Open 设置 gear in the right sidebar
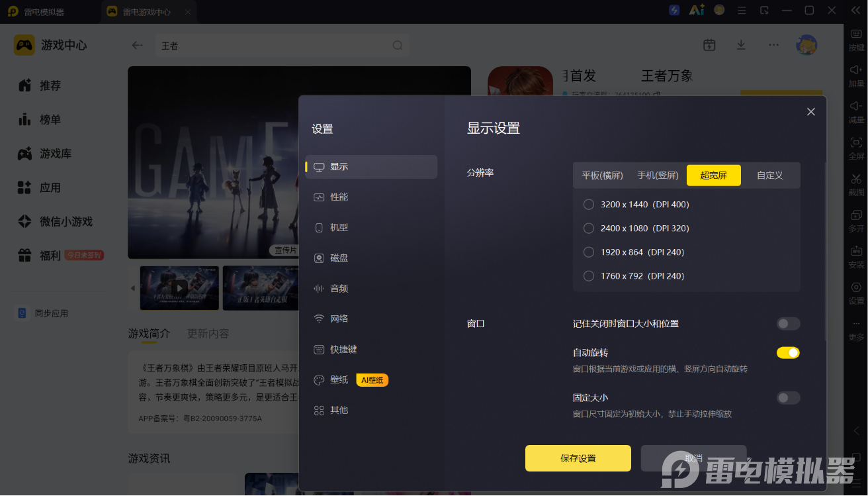This screenshot has width=868, height=496. tap(856, 293)
